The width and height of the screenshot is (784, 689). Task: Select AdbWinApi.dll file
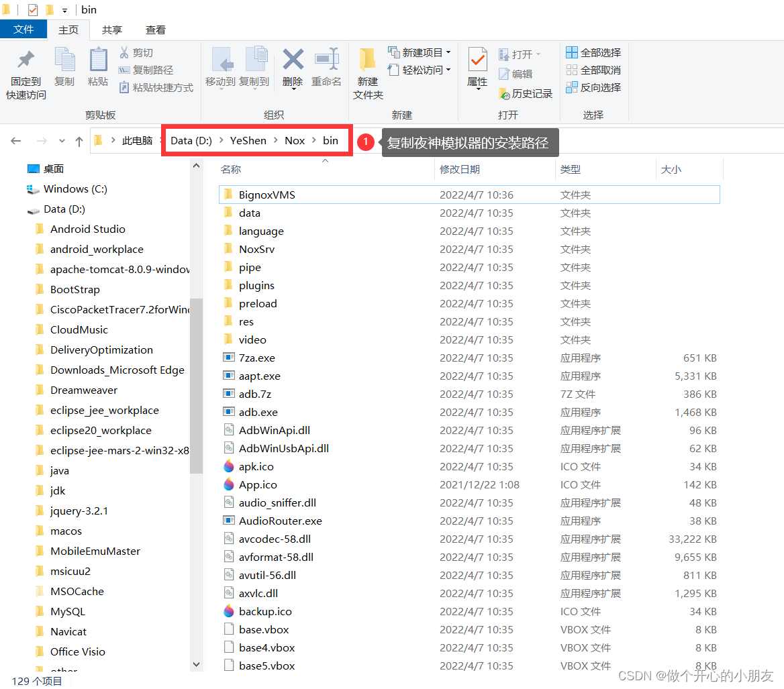[469, 430]
